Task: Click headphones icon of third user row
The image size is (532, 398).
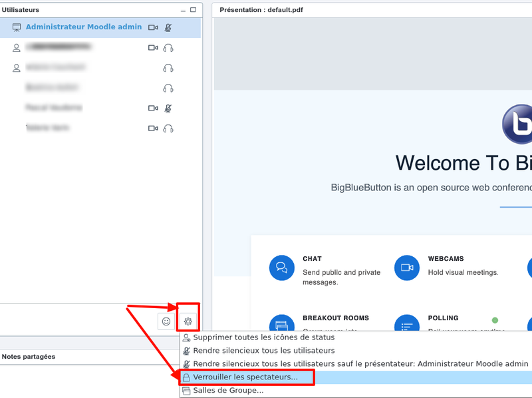Action: (x=168, y=68)
